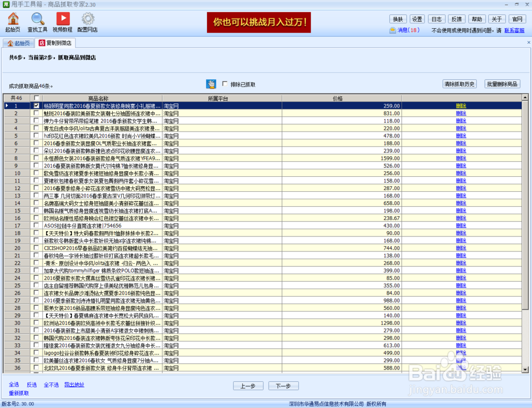The height and width of the screenshot is (408, 532).
Task: Click the 下一步 next step button
Action: pos(284,386)
